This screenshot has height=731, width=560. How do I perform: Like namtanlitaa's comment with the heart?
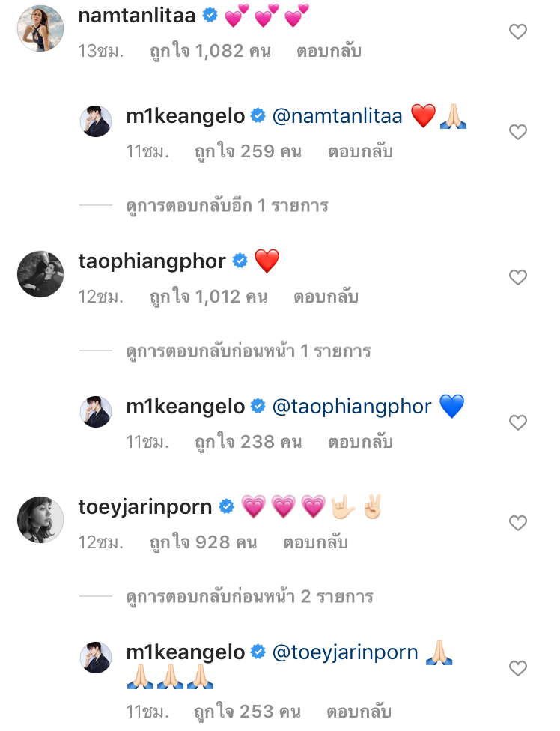(518, 31)
